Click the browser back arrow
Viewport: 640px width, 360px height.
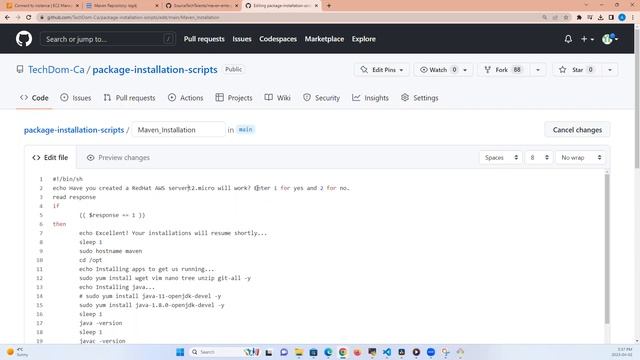coord(7,17)
